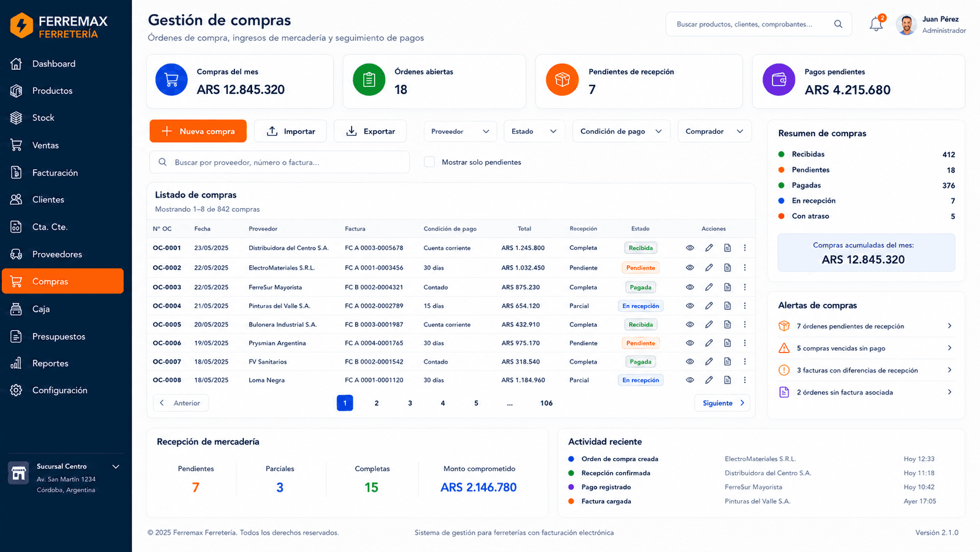This screenshot has height=552, width=980.
Task: Click the purple Pagos pendientes wallet icon
Action: click(778, 80)
